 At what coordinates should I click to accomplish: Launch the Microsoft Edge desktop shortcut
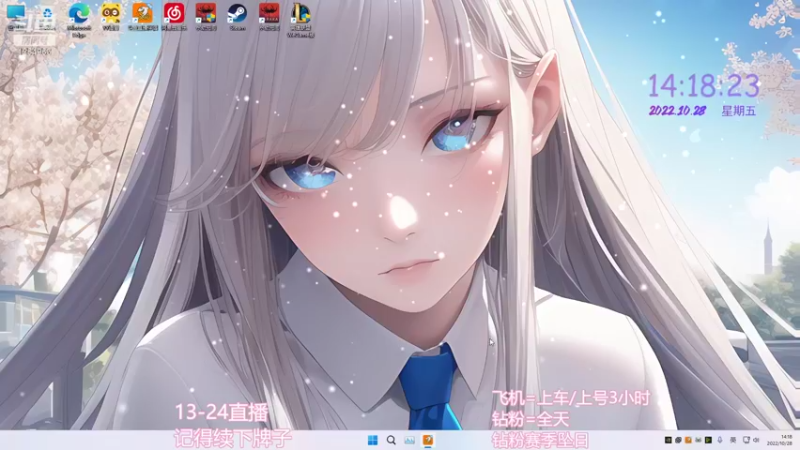pyautogui.click(x=79, y=19)
